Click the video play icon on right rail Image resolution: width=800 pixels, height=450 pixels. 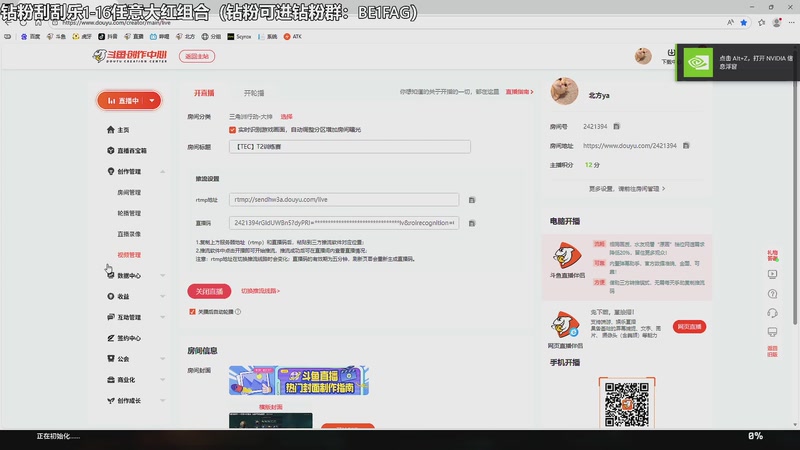coord(772,274)
